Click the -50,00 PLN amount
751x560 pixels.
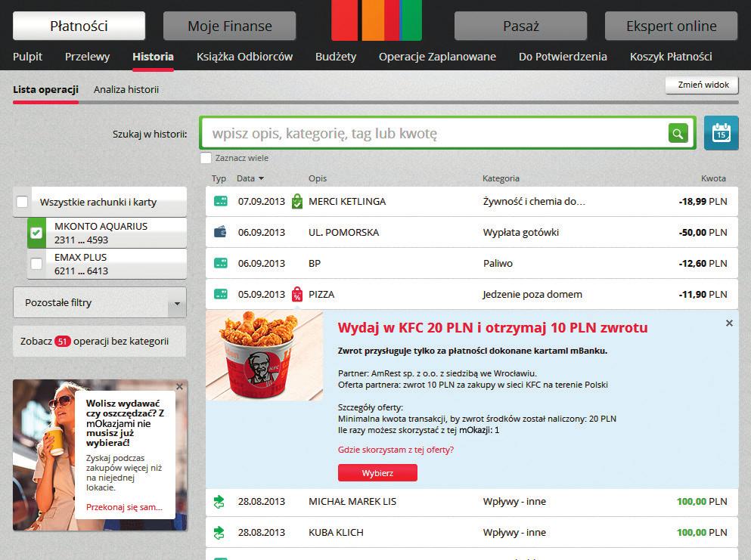click(703, 233)
